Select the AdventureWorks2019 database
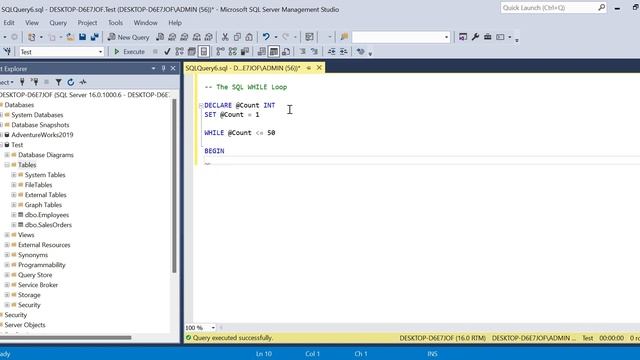640x360 pixels. point(42,135)
